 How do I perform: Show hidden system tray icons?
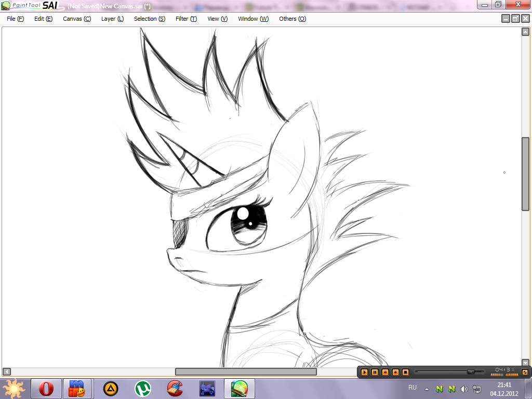point(427,389)
